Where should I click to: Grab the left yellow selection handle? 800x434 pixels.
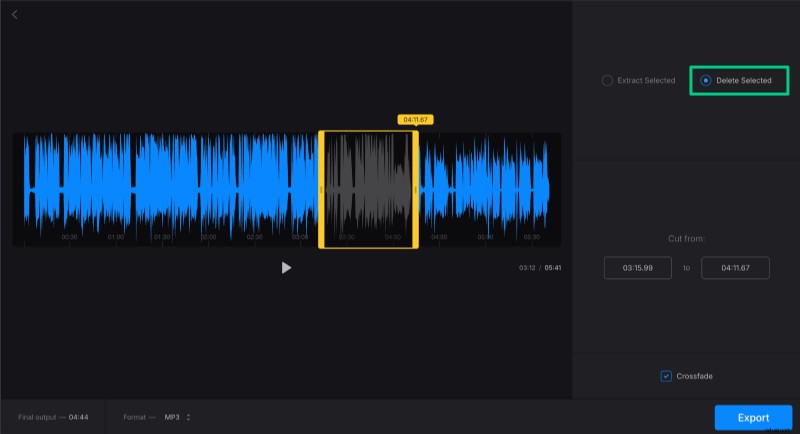pyautogui.click(x=321, y=190)
